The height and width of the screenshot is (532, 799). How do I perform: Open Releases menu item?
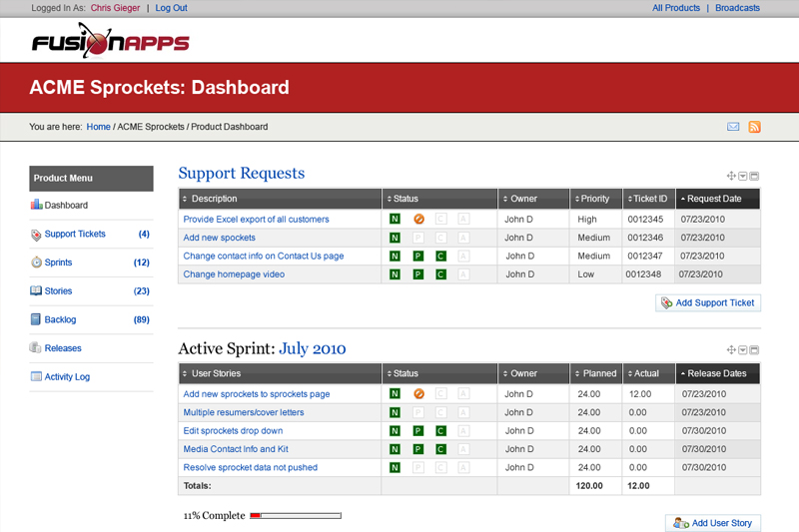[63, 348]
